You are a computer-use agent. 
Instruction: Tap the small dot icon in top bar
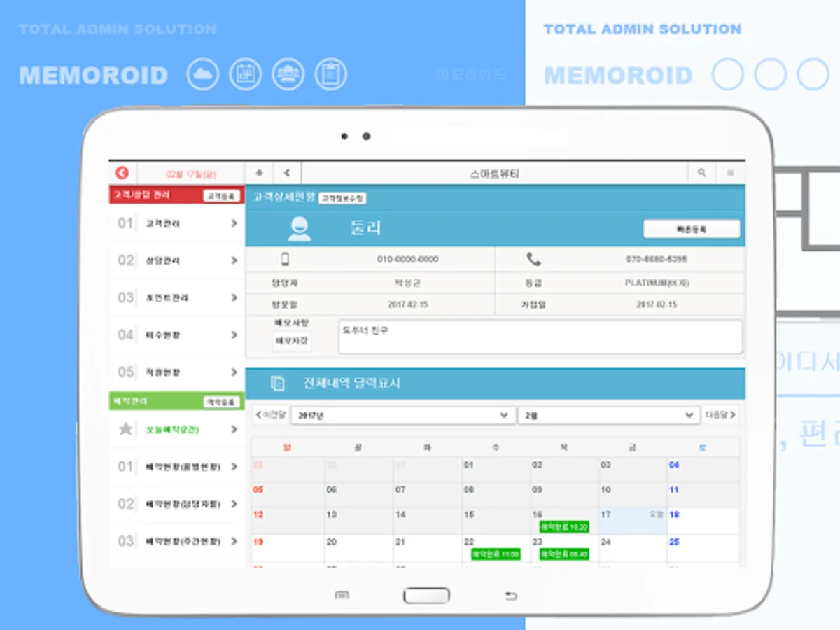click(x=260, y=173)
